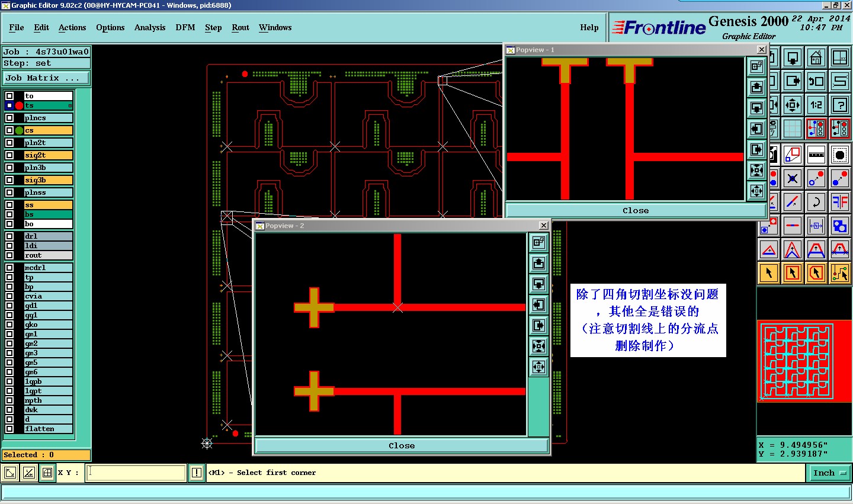Open the Inch units dropdown
The width and height of the screenshot is (853, 504).
pos(829,473)
